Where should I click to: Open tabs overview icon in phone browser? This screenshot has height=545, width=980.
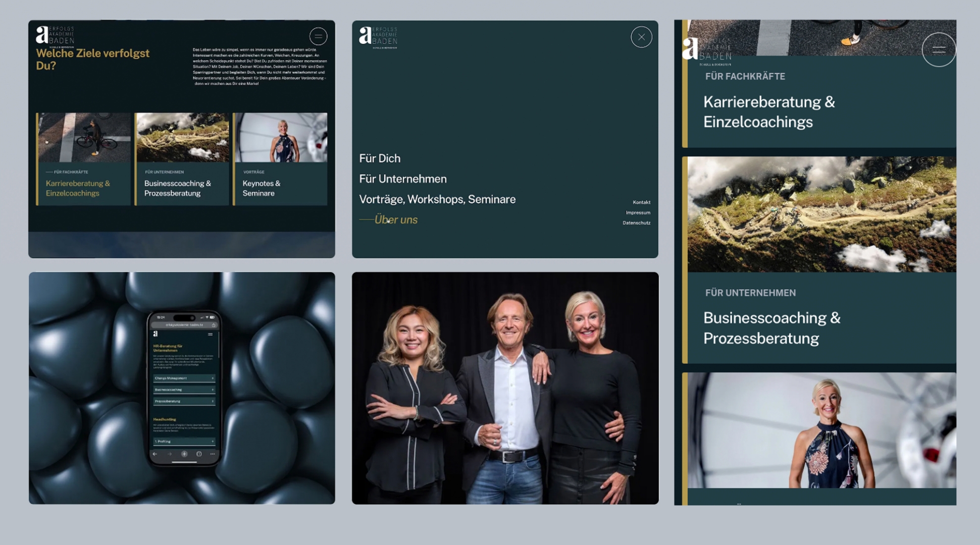(199, 454)
